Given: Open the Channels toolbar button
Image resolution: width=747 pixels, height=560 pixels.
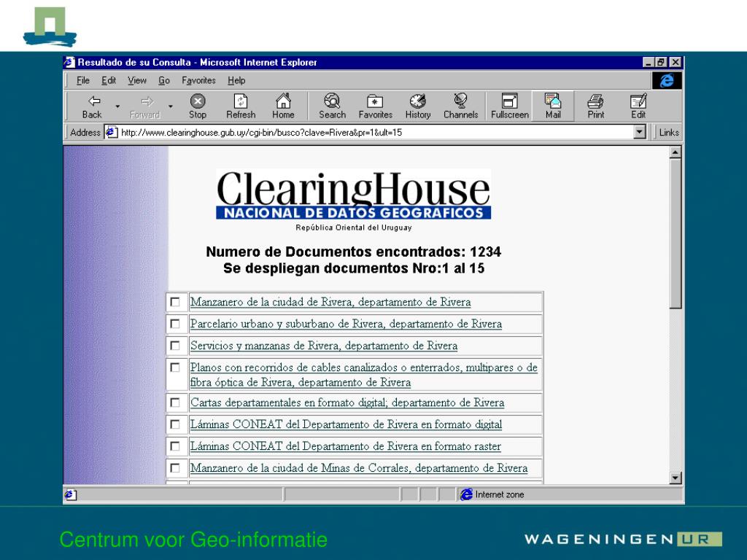Looking at the screenshot, I should pos(461,106).
